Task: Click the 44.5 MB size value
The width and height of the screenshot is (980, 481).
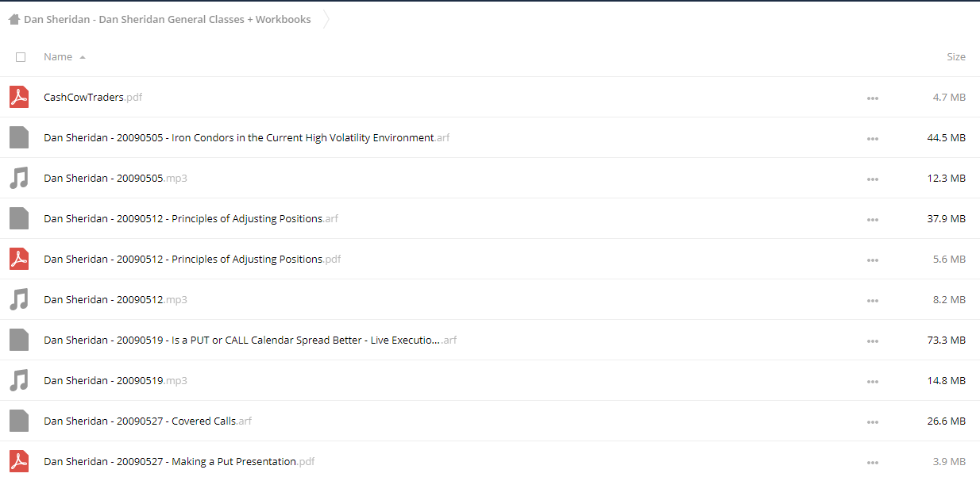Action: tap(947, 138)
